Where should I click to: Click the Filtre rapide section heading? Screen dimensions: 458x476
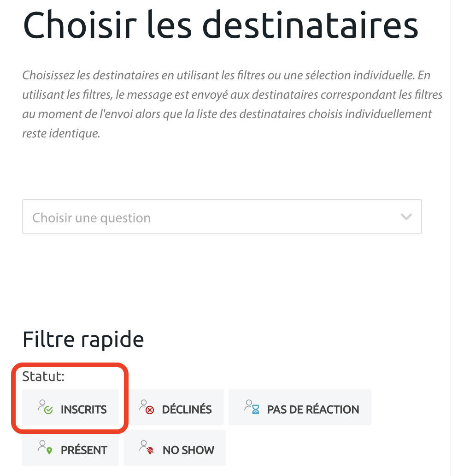[x=83, y=339]
